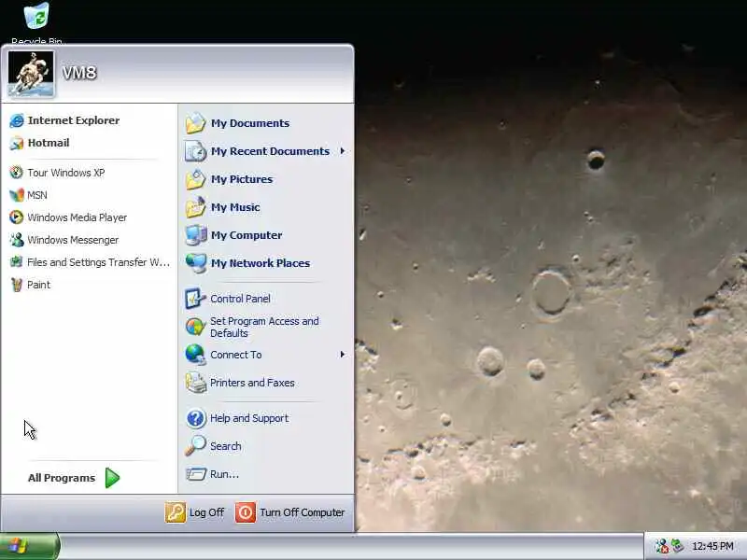This screenshot has width=747, height=560.
Task: Click the All Programs label
Action: click(62, 478)
